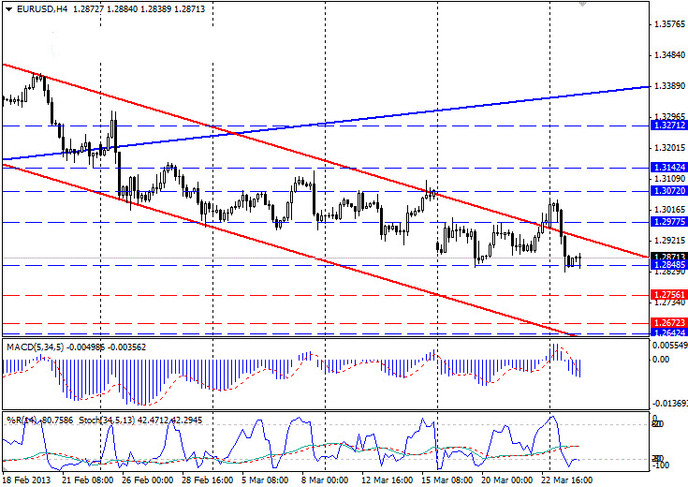Click the current price label 1.28713
Viewport: 688px width, 487px height.
click(x=669, y=256)
